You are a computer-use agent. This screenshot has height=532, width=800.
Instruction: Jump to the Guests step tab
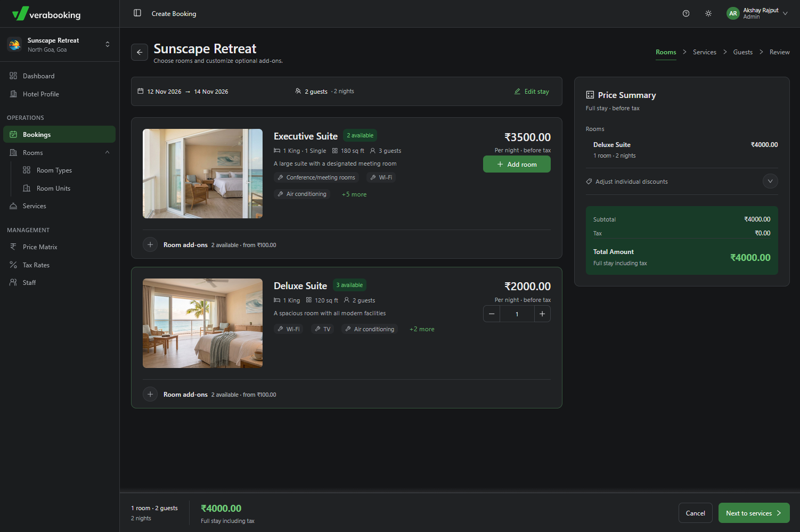point(743,52)
